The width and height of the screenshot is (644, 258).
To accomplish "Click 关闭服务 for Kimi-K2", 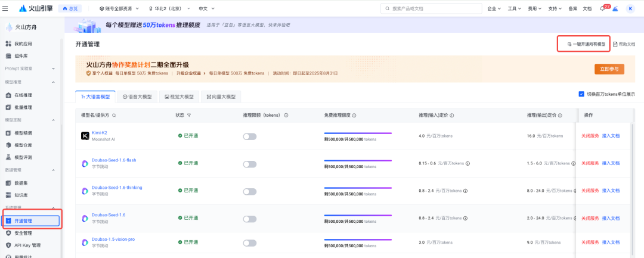I will [590, 136].
